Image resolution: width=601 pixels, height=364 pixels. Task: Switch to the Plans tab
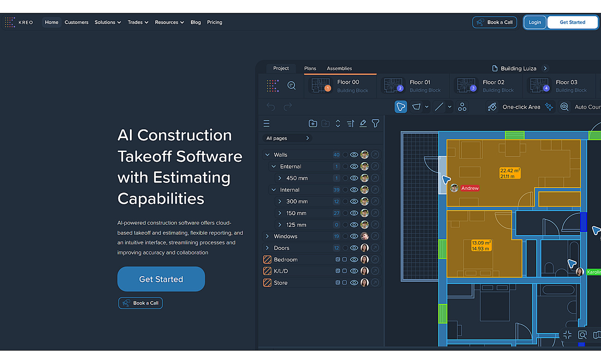point(310,68)
